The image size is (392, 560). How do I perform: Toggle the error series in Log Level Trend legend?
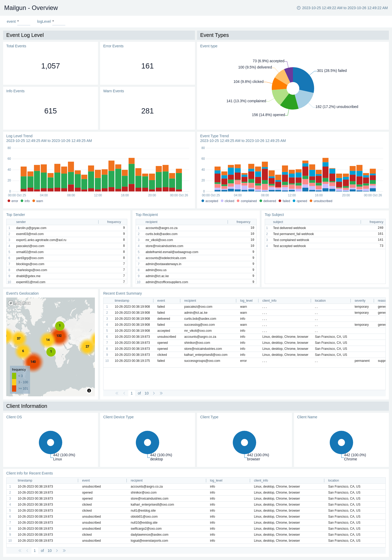[x=13, y=201]
